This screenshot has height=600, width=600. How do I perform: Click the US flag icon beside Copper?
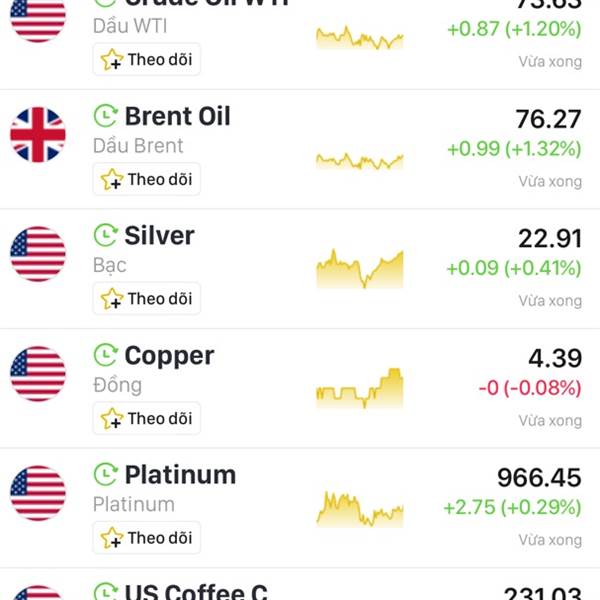[x=38, y=374]
